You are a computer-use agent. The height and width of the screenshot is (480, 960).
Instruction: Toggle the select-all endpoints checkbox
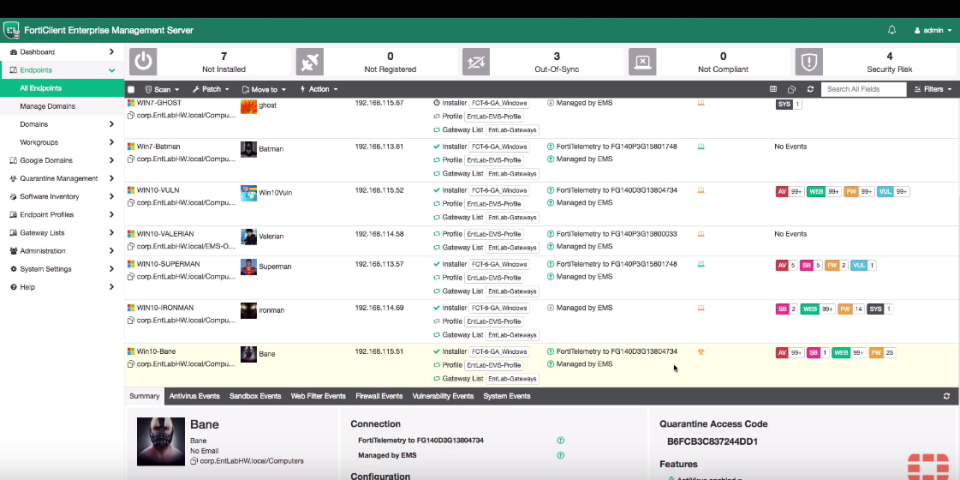point(130,89)
